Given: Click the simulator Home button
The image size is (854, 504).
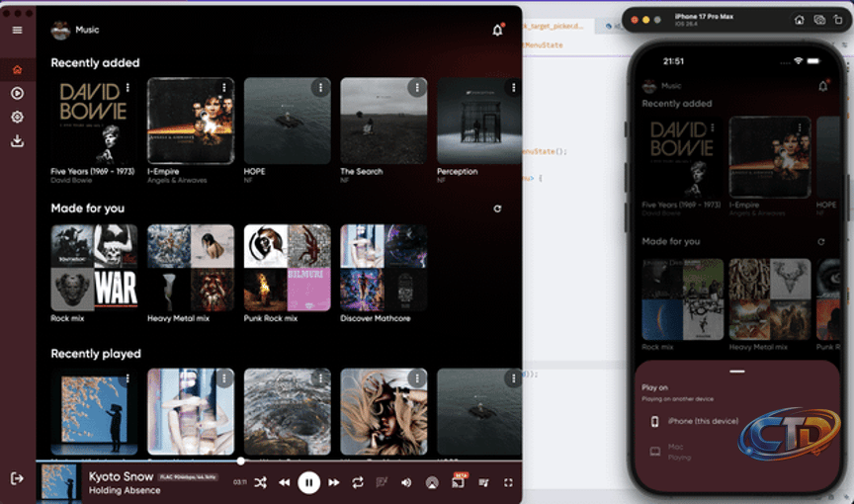Looking at the screenshot, I should click(799, 20).
